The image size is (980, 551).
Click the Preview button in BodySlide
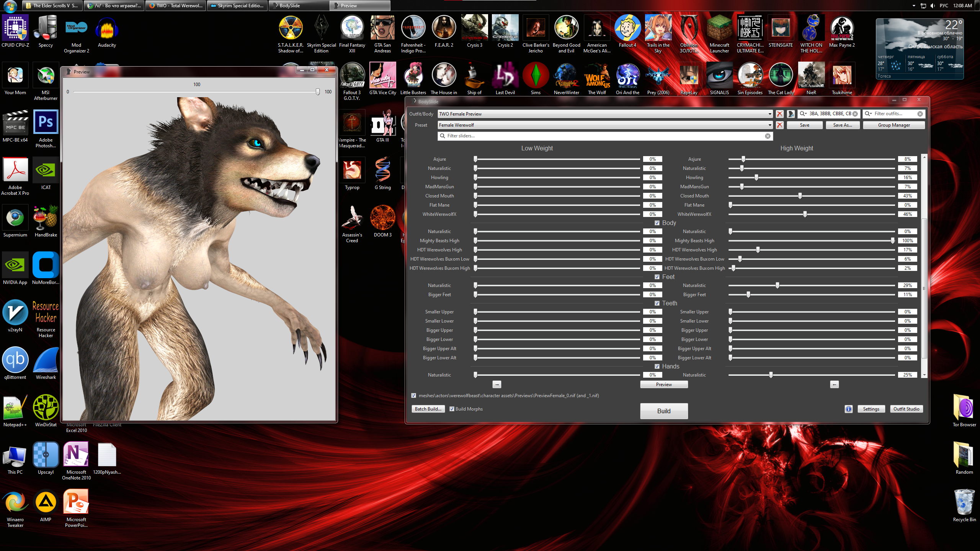664,385
